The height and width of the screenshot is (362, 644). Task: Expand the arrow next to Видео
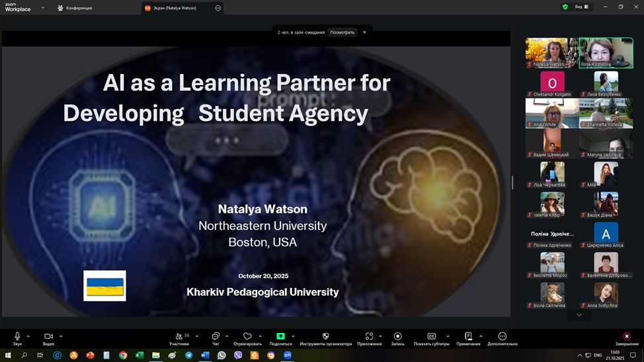tap(61, 336)
